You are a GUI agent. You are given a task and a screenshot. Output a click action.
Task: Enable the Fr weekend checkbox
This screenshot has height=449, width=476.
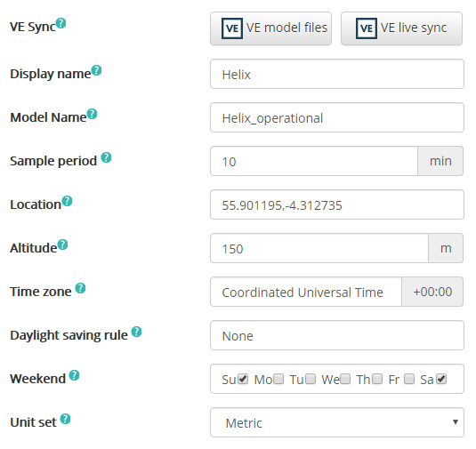pyautogui.click(x=409, y=379)
